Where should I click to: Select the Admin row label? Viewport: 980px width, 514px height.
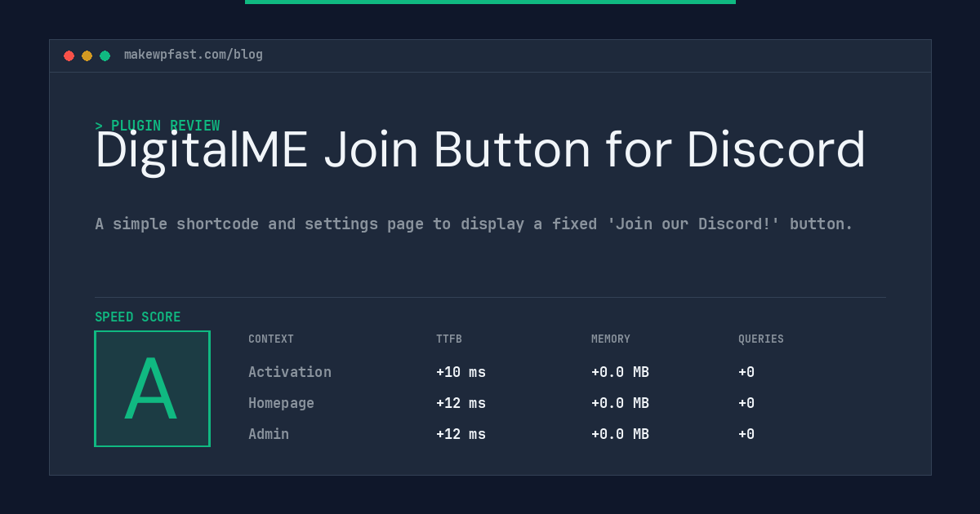coord(269,434)
